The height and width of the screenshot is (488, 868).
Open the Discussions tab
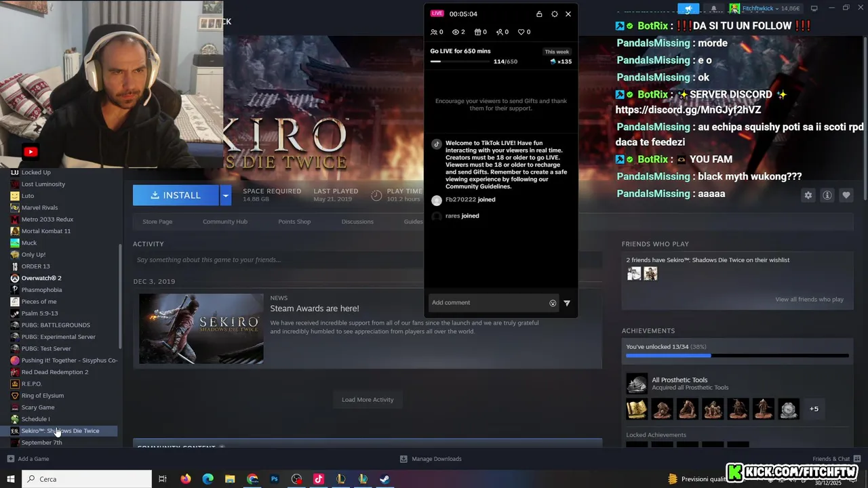[x=357, y=222]
